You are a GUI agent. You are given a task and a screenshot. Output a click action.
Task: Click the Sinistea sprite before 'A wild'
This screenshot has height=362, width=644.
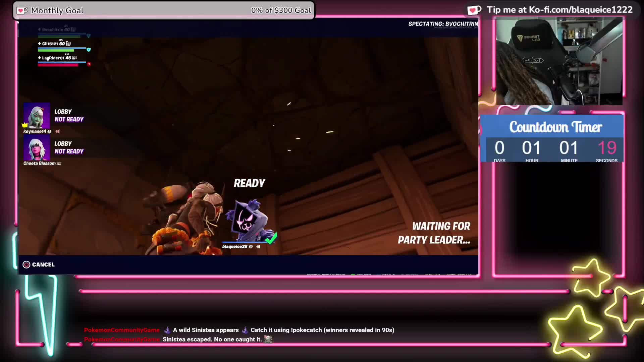click(167, 330)
